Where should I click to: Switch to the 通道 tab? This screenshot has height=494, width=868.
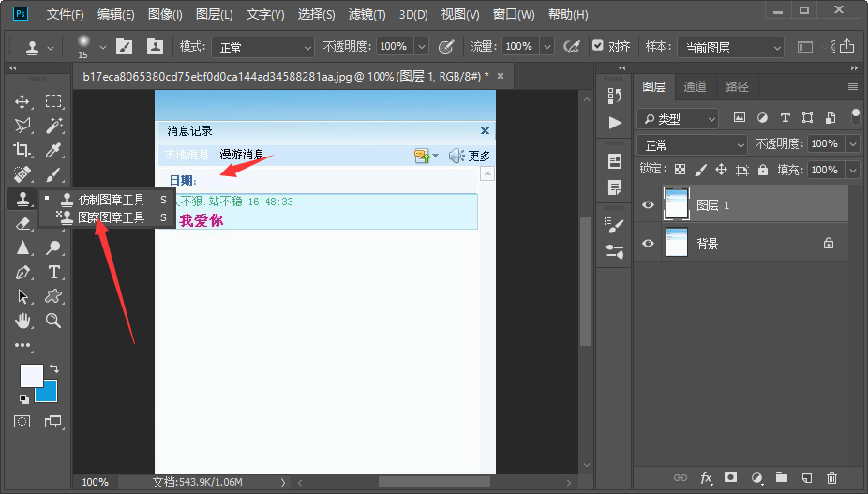(695, 86)
